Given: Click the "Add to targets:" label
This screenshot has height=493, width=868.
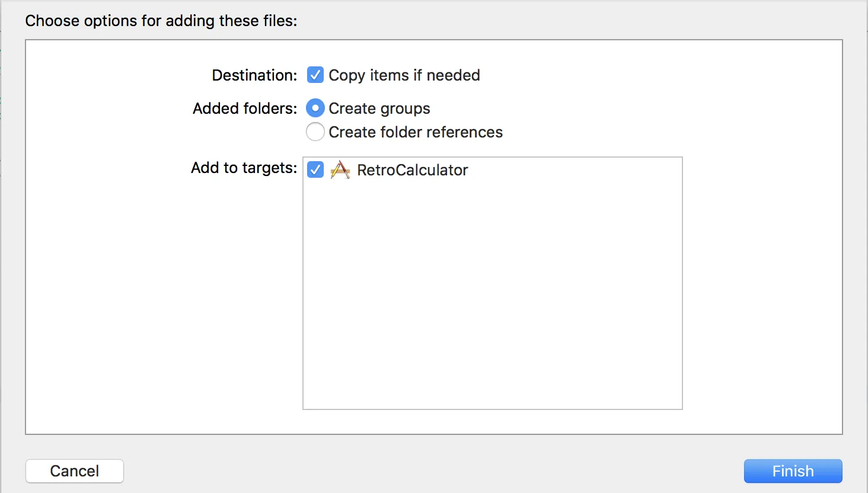Looking at the screenshot, I should click(244, 168).
